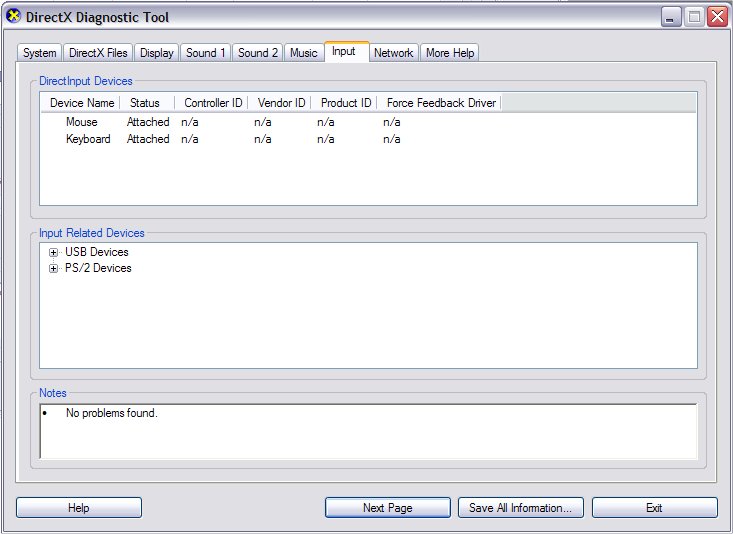Click the Product ID column header

[344, 103]
